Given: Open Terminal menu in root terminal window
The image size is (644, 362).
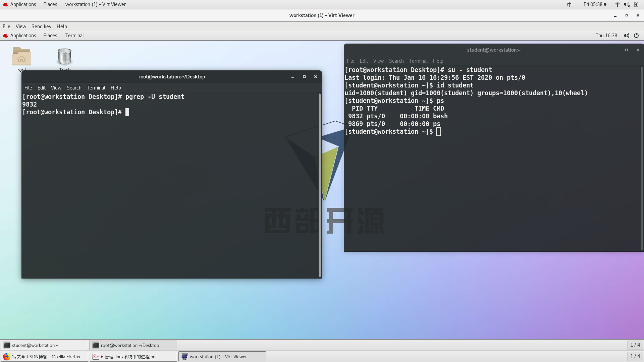Looking at the screenshot, I should 96,88.
